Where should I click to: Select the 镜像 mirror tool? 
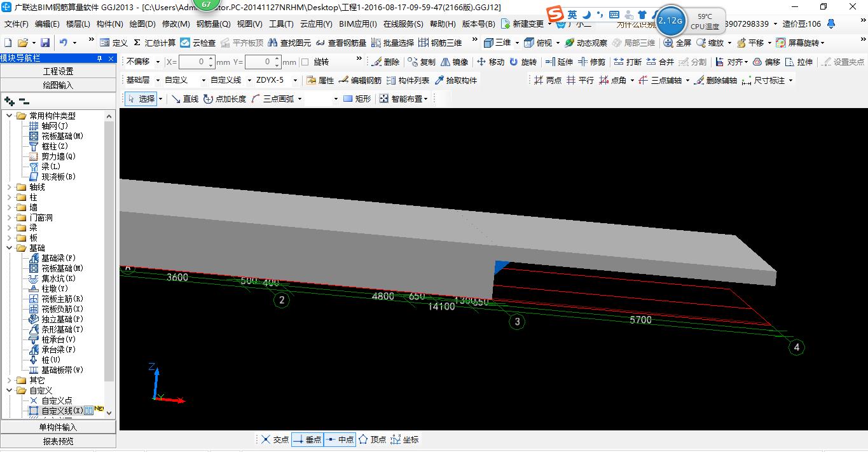[x=454, y=62]
